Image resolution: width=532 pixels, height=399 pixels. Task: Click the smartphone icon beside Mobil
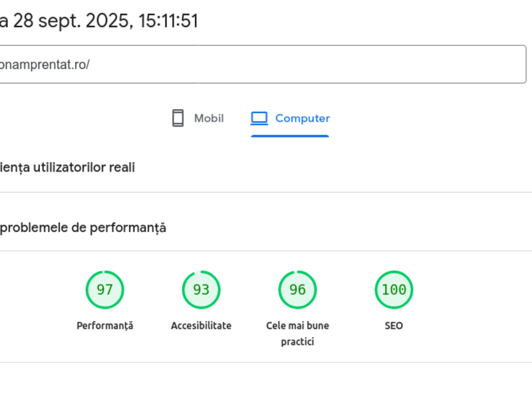pyautogui.click(x=178, y=118)
